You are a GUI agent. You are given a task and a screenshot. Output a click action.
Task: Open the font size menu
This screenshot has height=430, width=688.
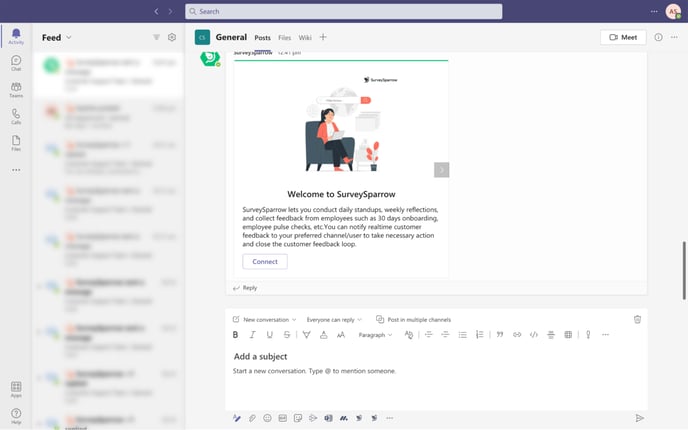click(x=340, y=335)
